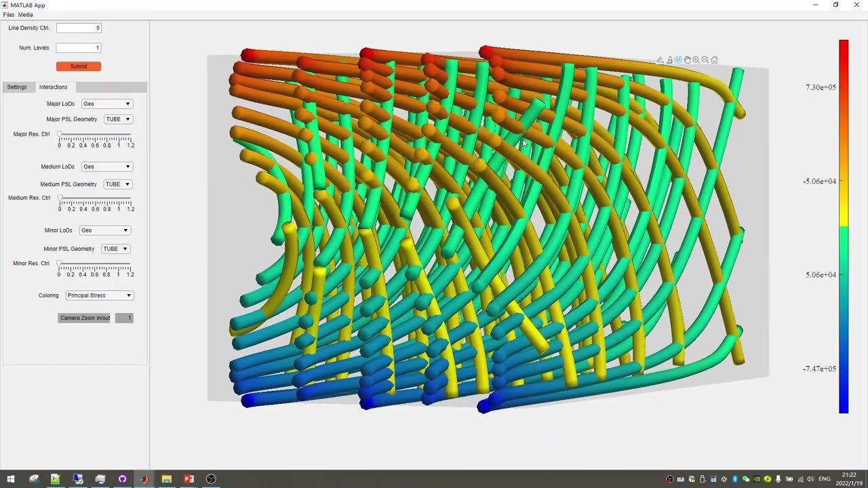
Task: Open the Major LoDs dropdown
Action: (x=106, y=104)
